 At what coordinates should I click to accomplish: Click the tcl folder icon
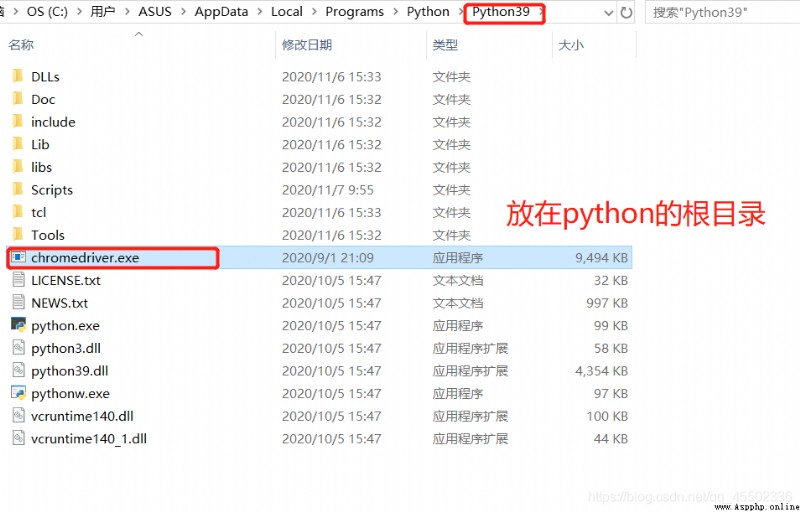[18, 212]
